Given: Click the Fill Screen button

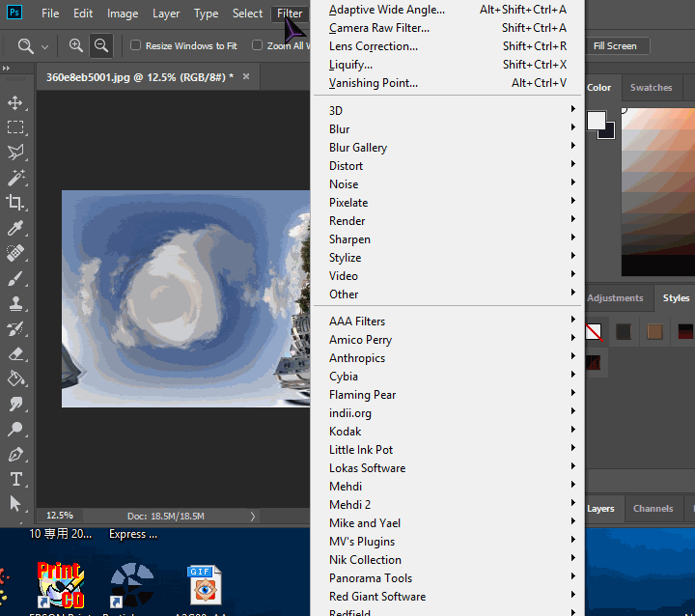Looking at the screenshot, I should pos(617,46).
